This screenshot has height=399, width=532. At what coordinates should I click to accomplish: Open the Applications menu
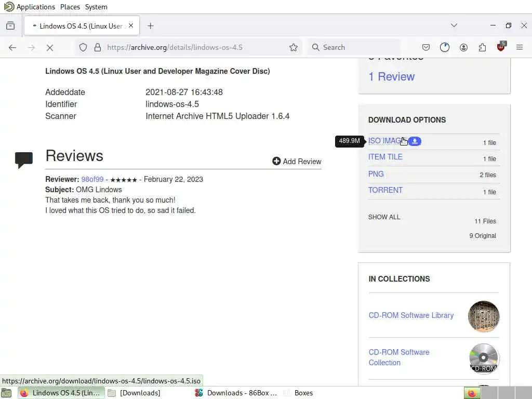36,7
